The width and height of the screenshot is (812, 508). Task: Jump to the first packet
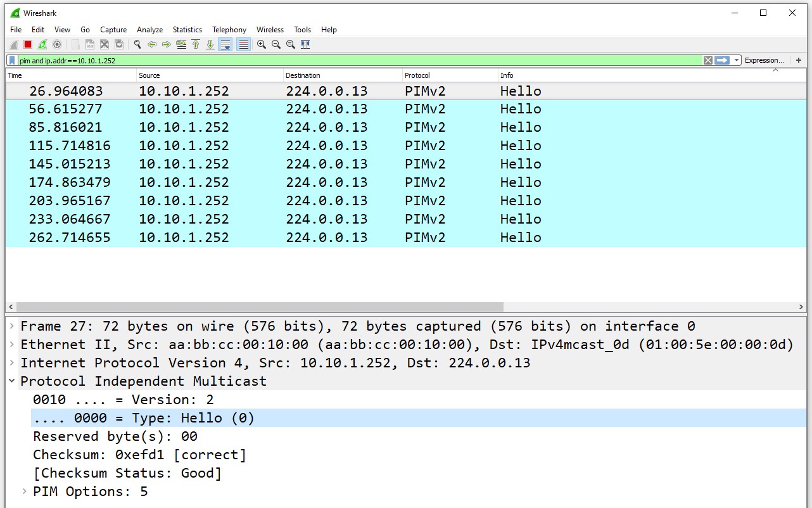(x=196, y=44)
